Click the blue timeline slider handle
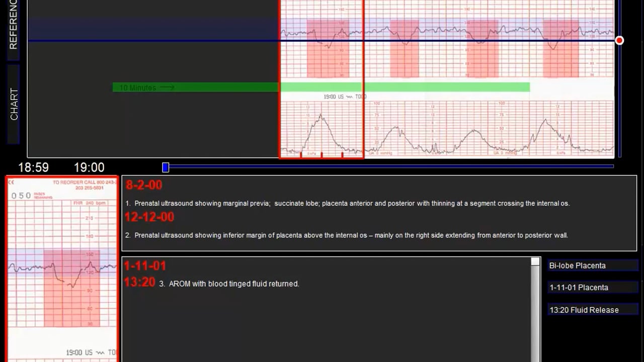Image resolution: width=644 pixels, height=362 pixels. pyautogui.click(x=166, y=167)
